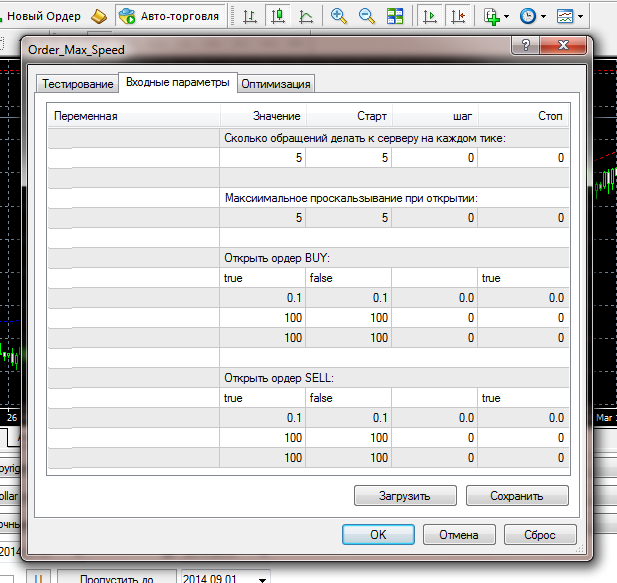Edit Значение 5 under server requests row
Viewport: 617px width, 583px height.
[x=262, y=158]
